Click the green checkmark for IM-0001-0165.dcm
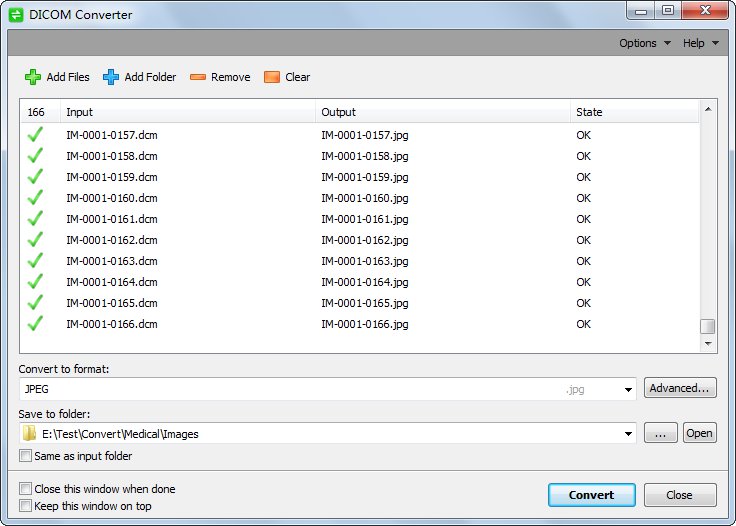 coord(35,303)
